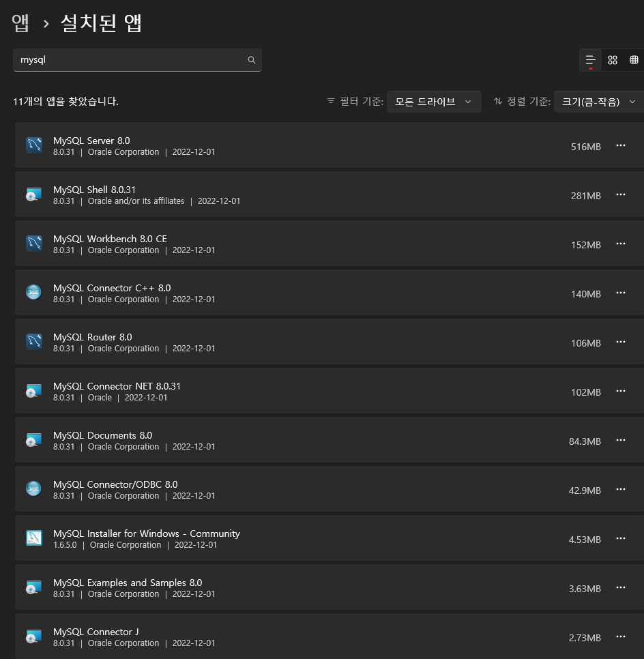Viewport: 644px width, 659px height.
Task: Switch to list view layout
Action: click(x=591, y=60)
